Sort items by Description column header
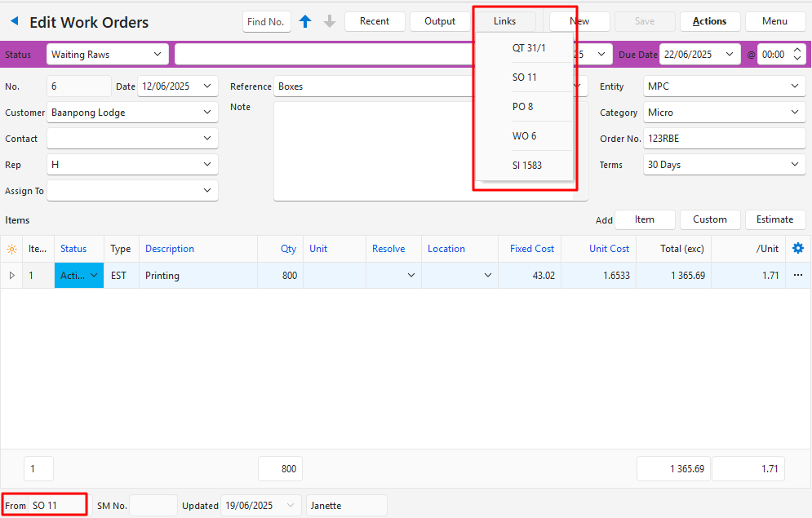 170,249
